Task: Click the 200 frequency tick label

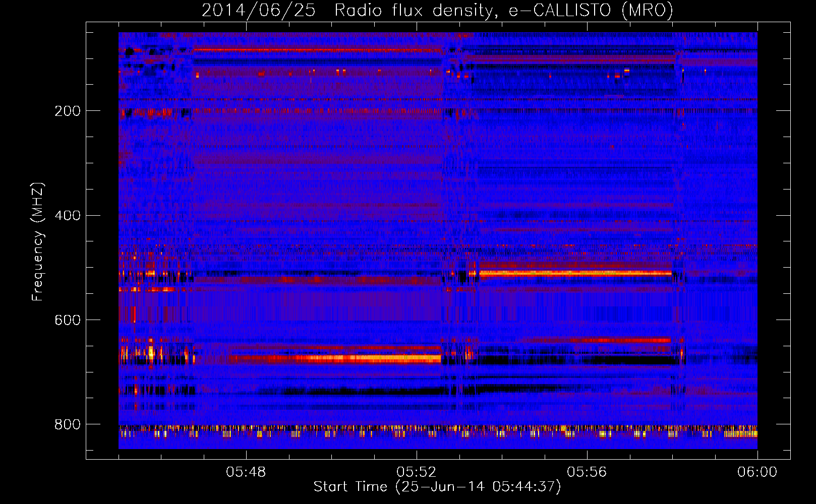Action: tap(67, 111)
